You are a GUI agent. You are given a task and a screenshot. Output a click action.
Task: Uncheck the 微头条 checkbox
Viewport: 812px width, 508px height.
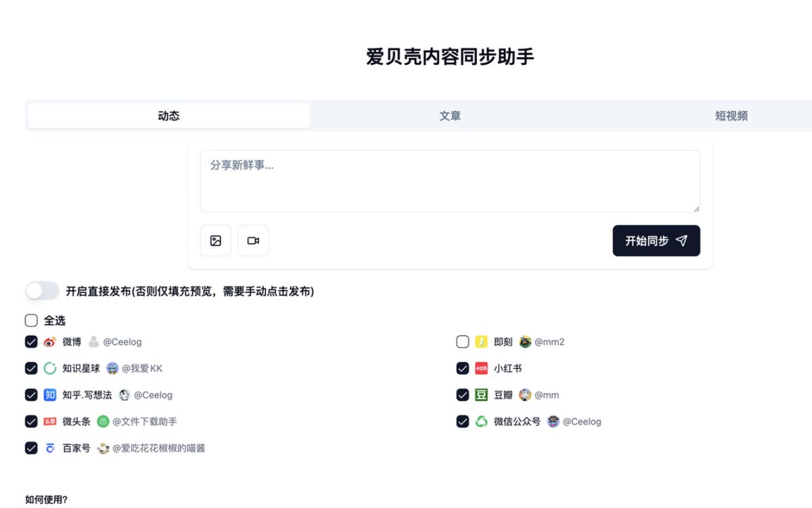coord(31,421)
